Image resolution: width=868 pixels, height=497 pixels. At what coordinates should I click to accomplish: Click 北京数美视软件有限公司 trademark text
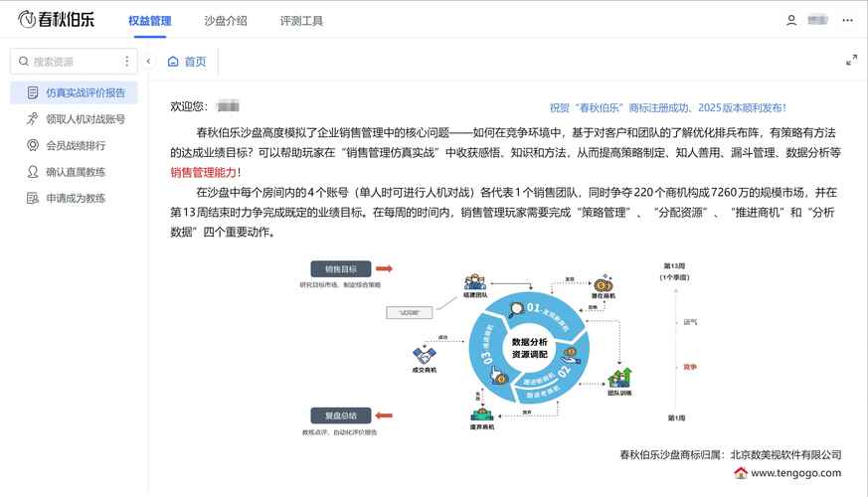coord(786,455)
